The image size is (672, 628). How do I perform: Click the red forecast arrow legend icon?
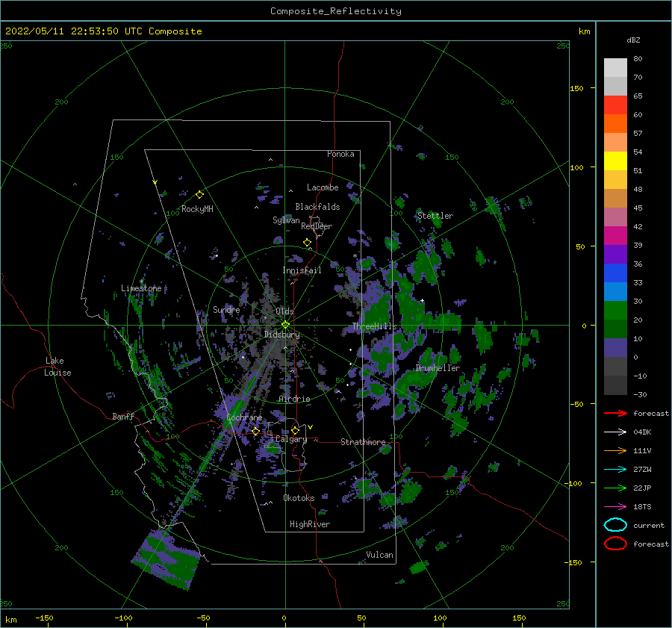click(615, 413)
